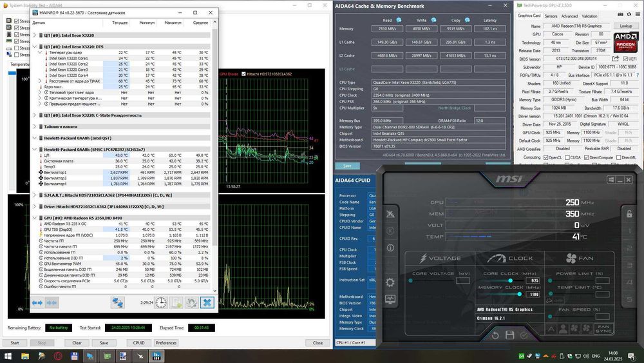
Task: Click GPU-Z refresh icon
Action: (x=629, y=14)
